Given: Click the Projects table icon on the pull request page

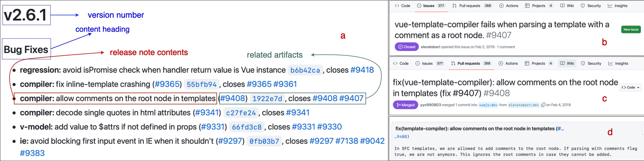Looking at the screenshot, I should click(527, 64).
